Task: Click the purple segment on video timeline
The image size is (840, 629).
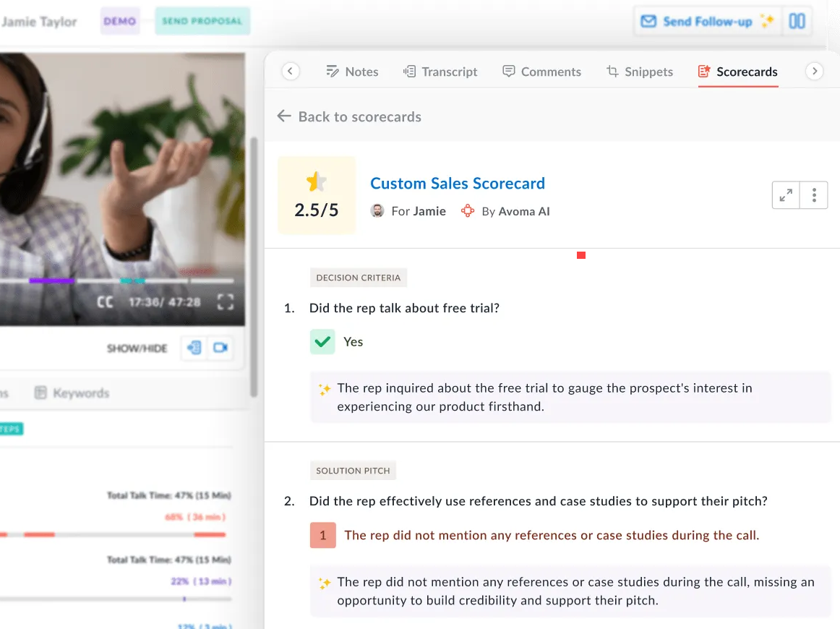Action: pyautogui.click(x=51, y=281)
